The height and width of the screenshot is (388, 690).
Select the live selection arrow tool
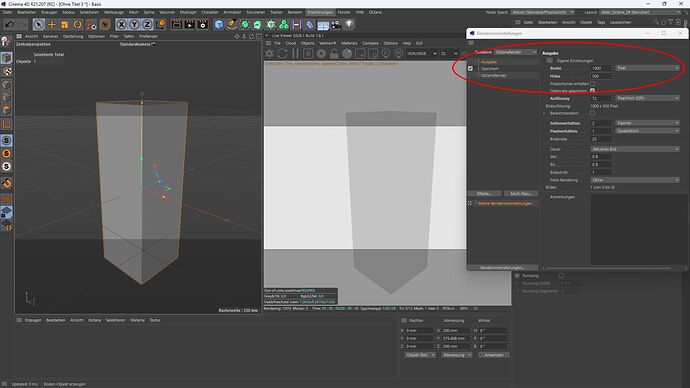[x=38, y=25]
